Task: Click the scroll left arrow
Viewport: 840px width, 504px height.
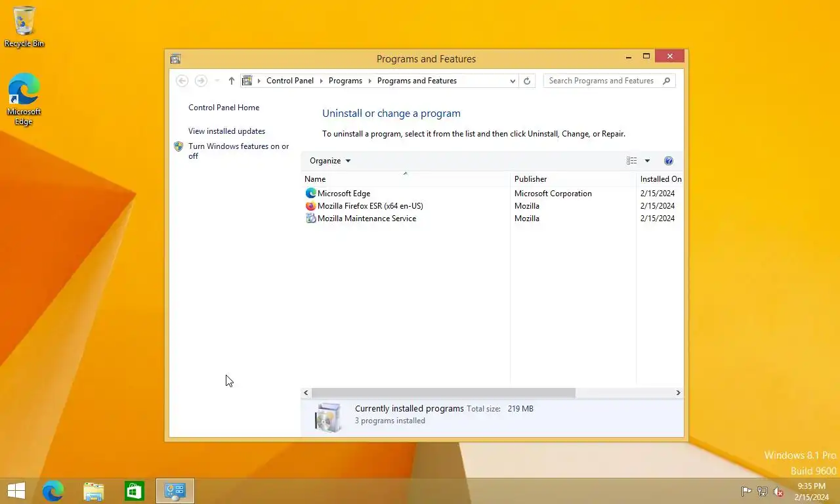Action: tap(306, 392)
